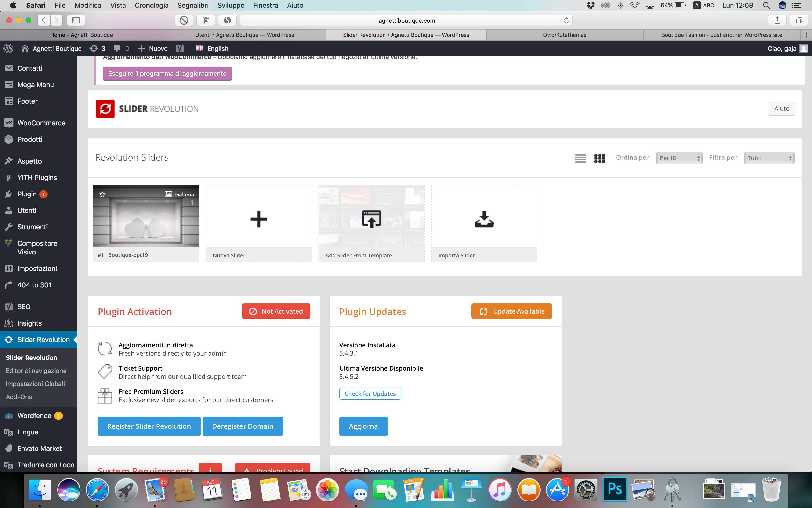Click the Safari address bar

tap(406, 21)
